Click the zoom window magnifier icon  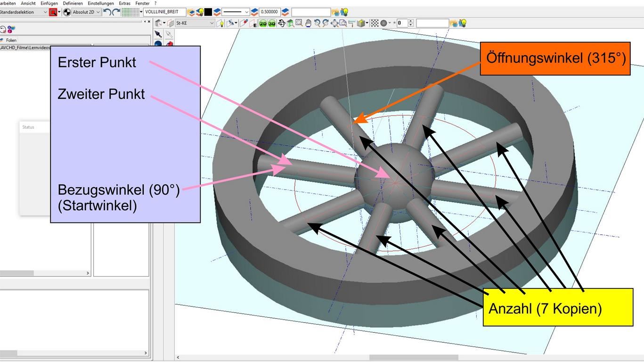tap(299, 23)
